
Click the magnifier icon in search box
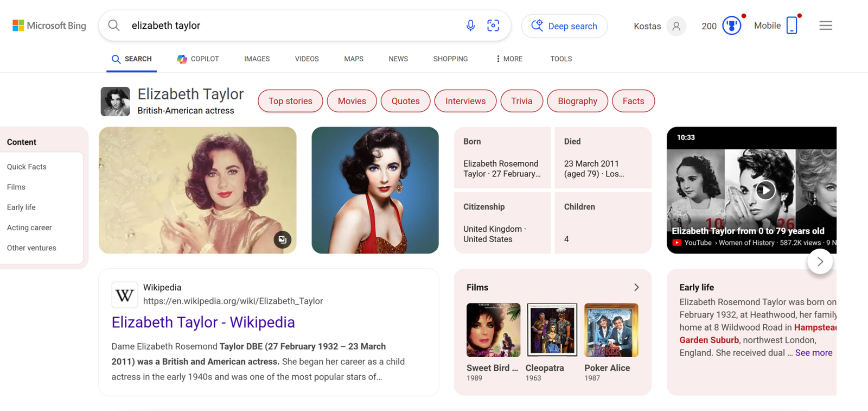coord(114,26)
